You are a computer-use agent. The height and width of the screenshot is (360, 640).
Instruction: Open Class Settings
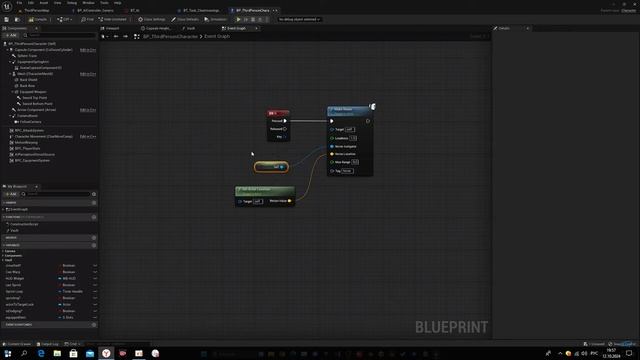point(151,19)
